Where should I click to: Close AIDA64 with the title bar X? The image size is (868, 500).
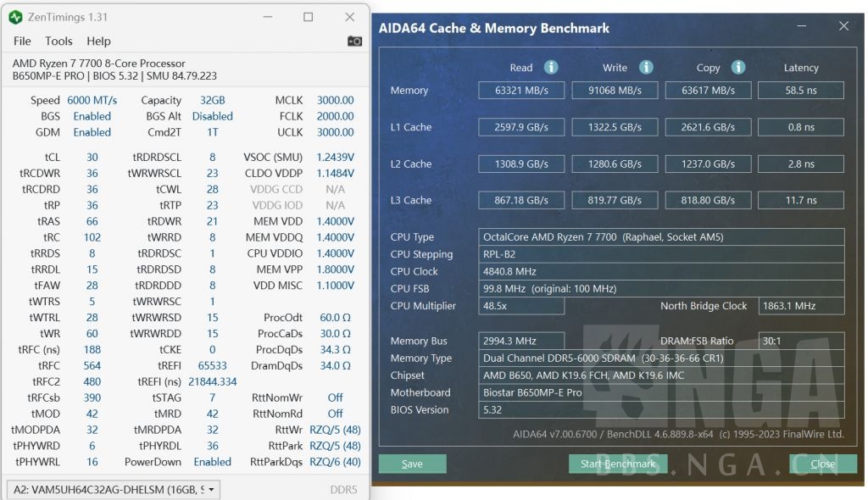843,26
